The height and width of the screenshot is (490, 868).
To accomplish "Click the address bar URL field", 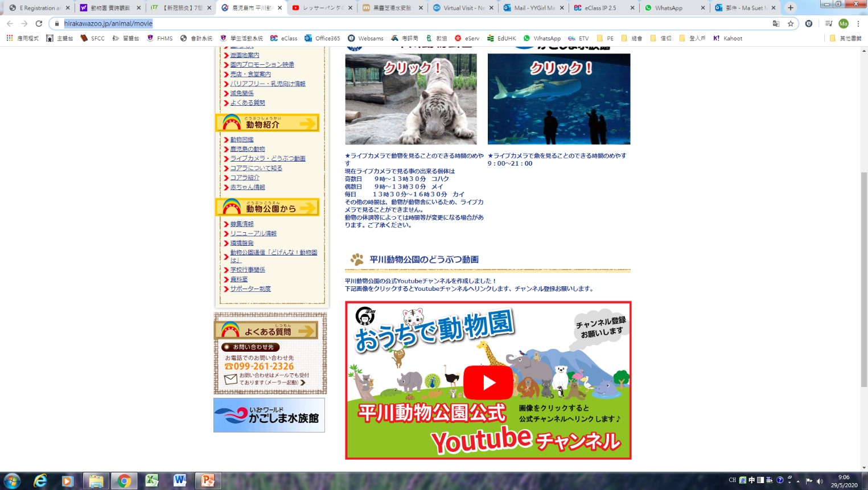I will [x=398, y=23].
